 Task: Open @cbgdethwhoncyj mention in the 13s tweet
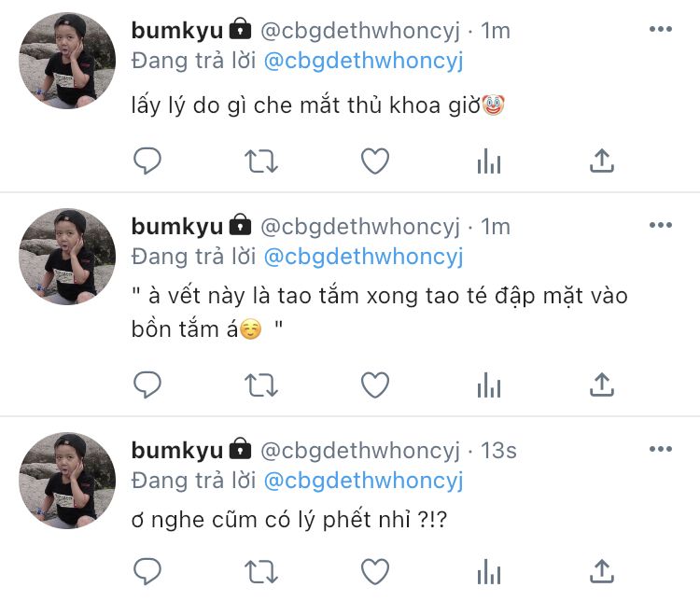click(x=363, y=482)
